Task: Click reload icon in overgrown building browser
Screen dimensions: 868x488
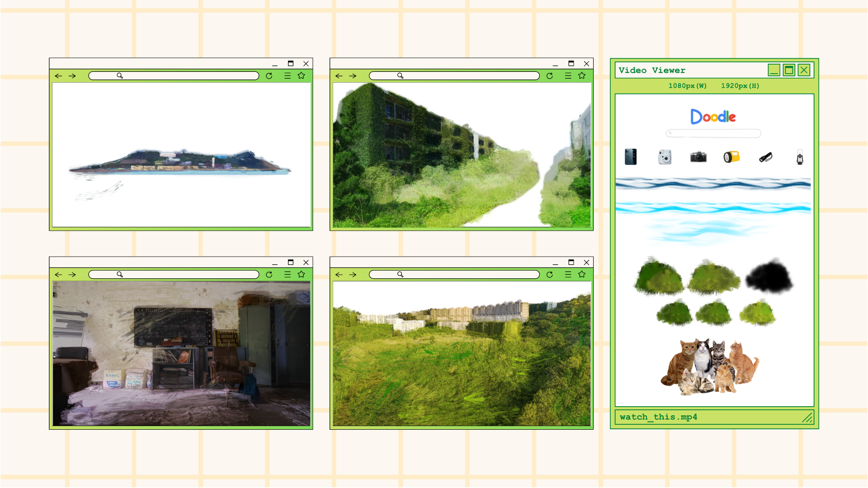Action: 549,76
